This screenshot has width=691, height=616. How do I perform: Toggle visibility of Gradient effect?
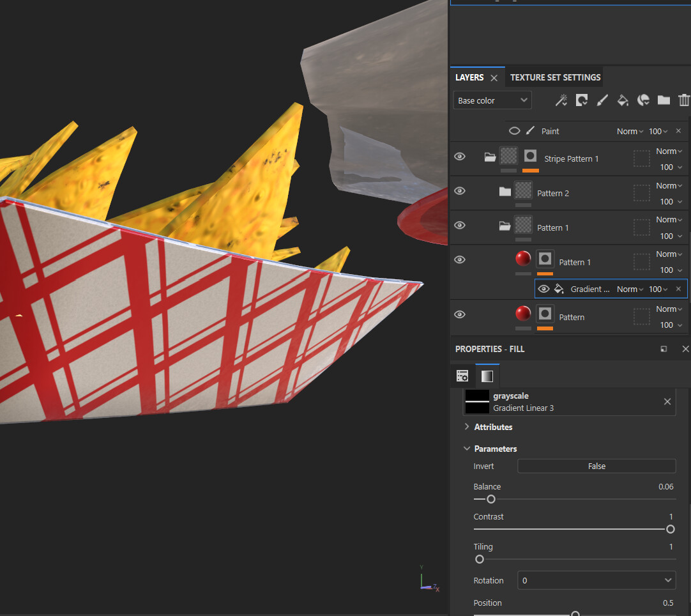click(x=543, y=289)
